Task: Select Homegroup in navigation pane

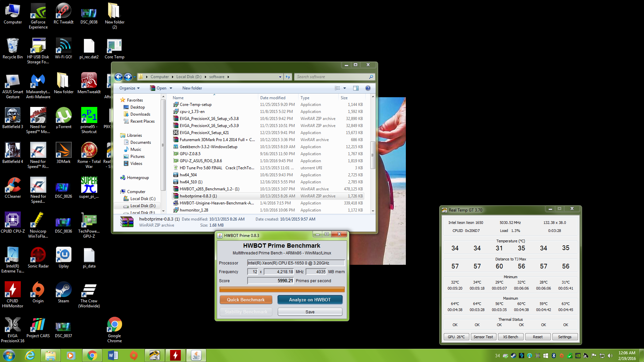Action: [138, 178]
